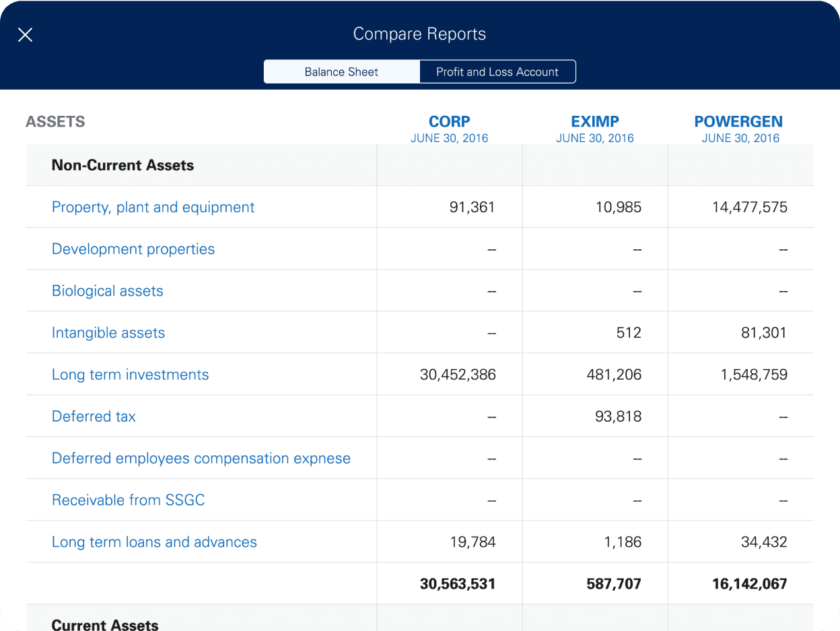Open Deferred tax row link
This screenshot has width=840, height=631.
pos(94,416)
